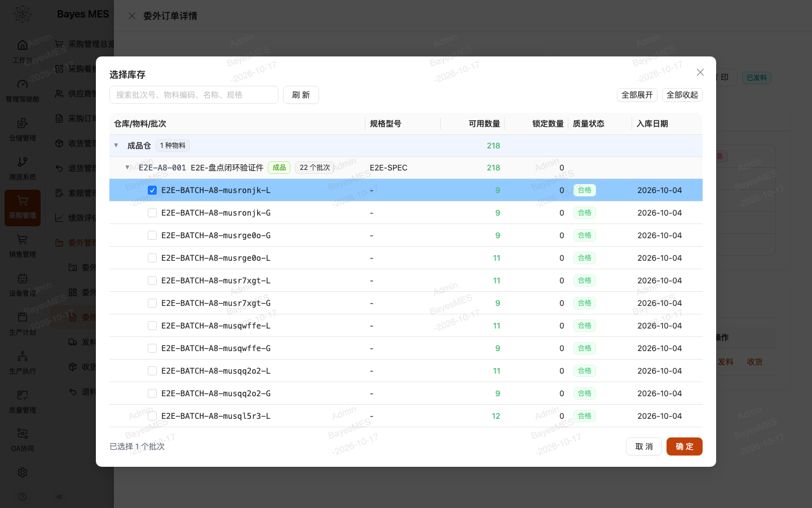Open the 仓储管理 sidebar icon
The height and width of the screenshot is (508, 812).
[23, 123]
